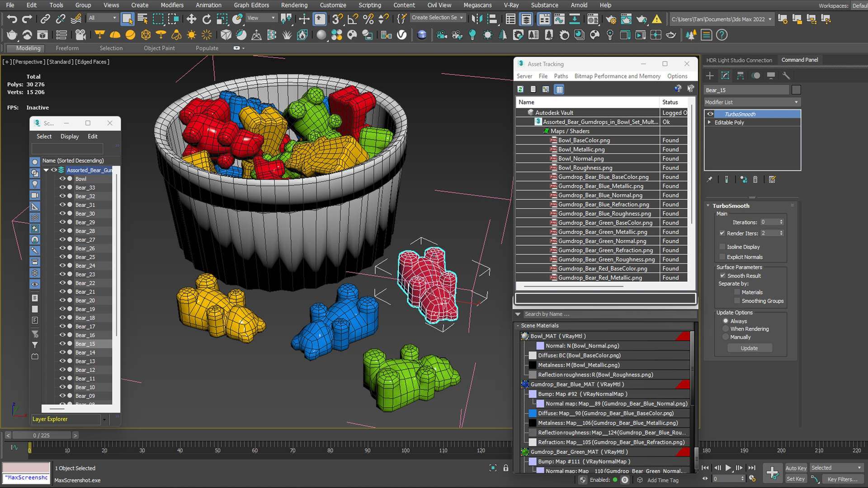The width and height of the screenshot is (868, 488).
Task: Click the Update button
Action: pos(749,348)
